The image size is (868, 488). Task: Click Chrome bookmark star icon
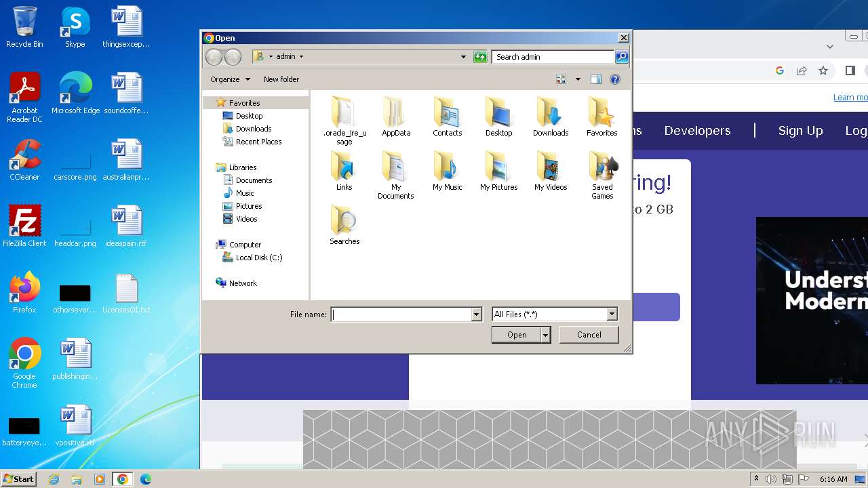pyautogui.click(x=823, y=70)
